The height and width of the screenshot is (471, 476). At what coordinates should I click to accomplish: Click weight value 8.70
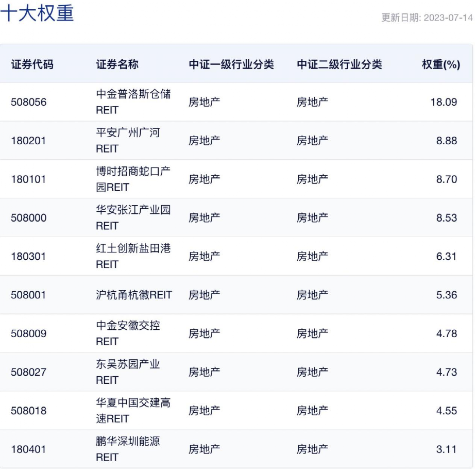click(x=447, y=179)
